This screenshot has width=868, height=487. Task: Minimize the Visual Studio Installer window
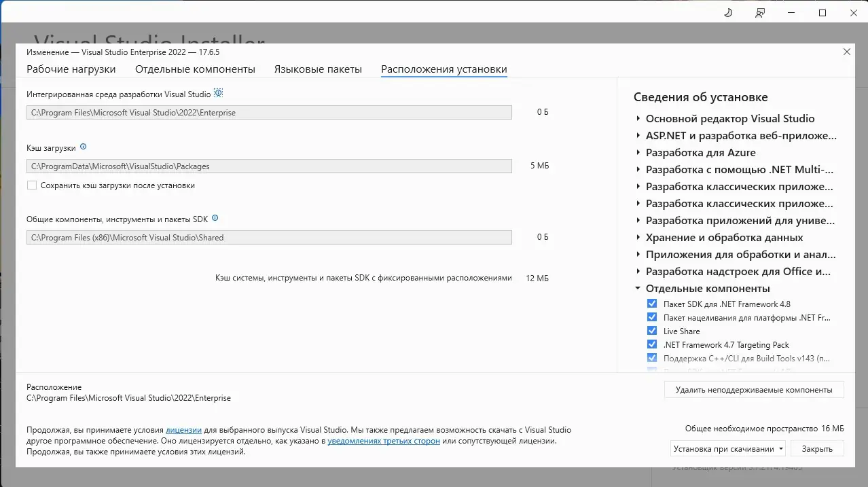[x=791, y=13]
